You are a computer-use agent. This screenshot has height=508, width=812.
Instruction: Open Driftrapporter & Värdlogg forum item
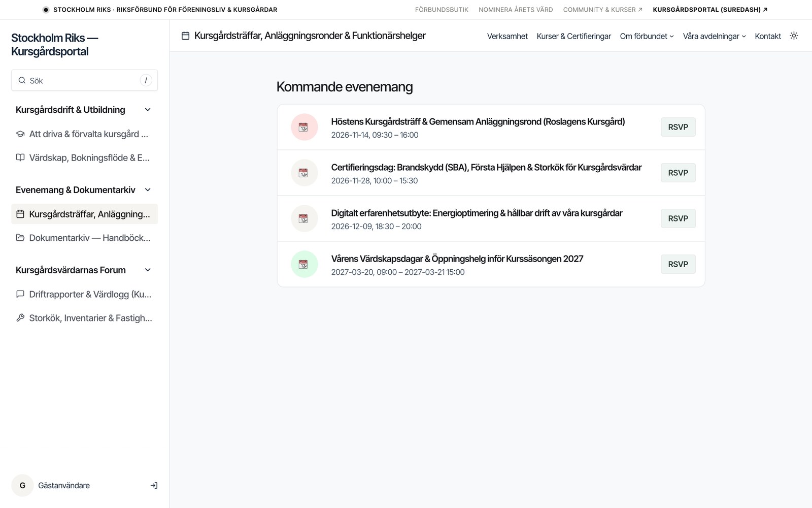tap(84, 294)
